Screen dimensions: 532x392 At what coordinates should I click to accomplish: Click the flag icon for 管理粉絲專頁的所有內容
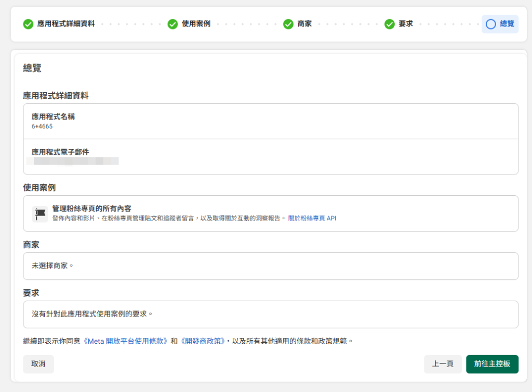[40, 213]
